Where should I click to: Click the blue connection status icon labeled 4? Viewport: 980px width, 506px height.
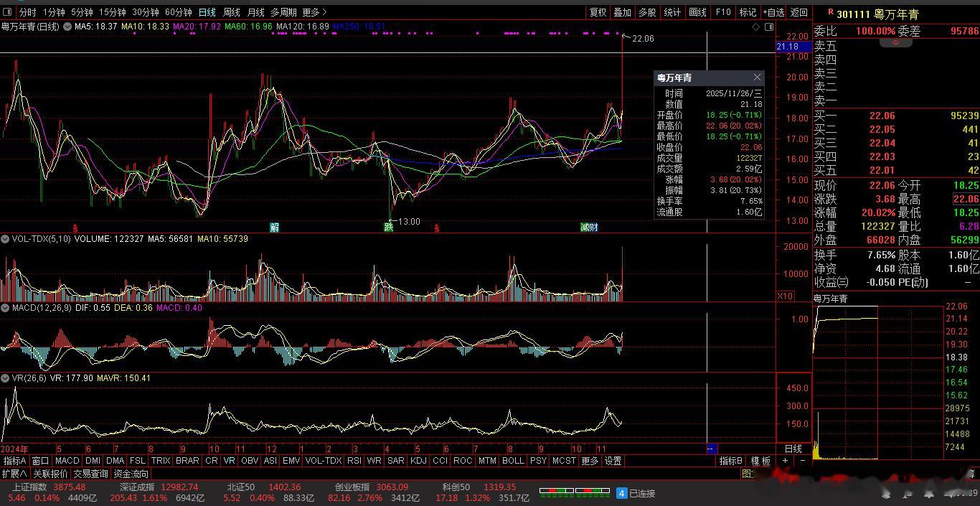622,493
